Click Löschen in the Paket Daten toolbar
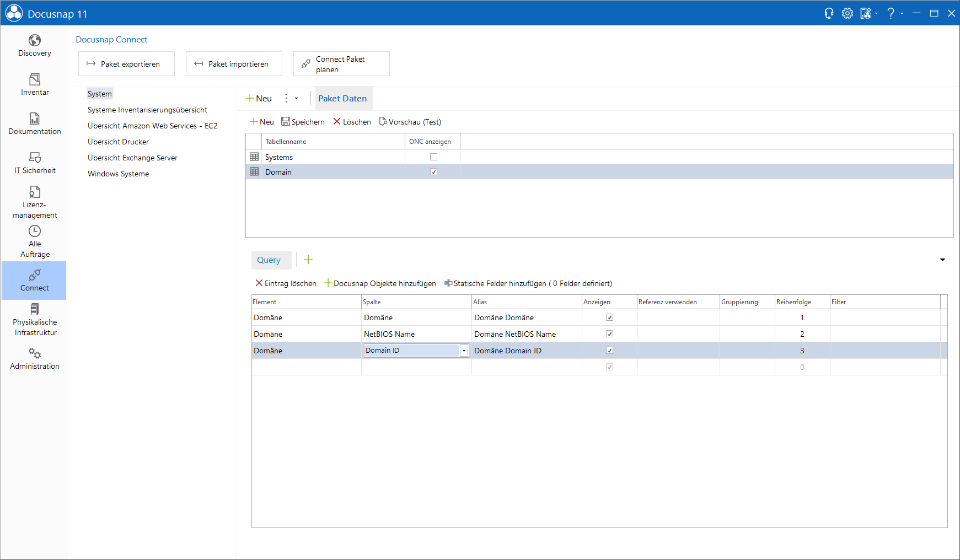Image resolution: width=960 pixels, height=560 pixels. tap(352, 122)
